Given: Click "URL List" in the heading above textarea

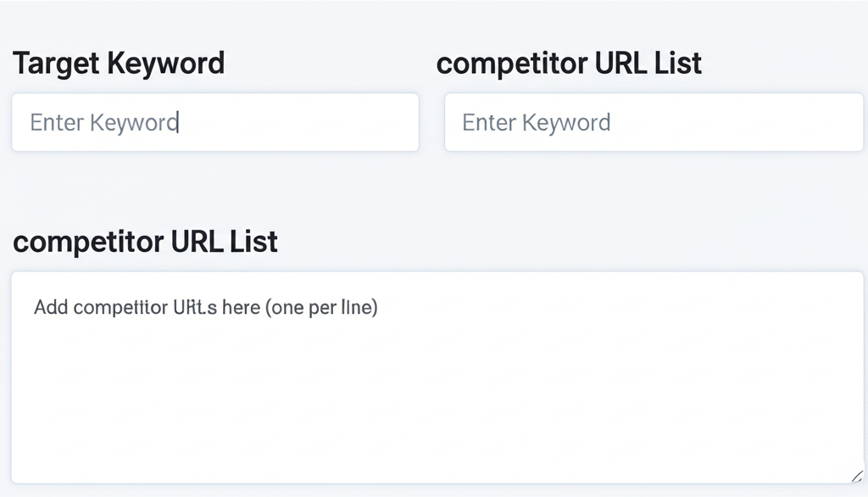Looking at the screenshot, I should click(x=224, y=242).
